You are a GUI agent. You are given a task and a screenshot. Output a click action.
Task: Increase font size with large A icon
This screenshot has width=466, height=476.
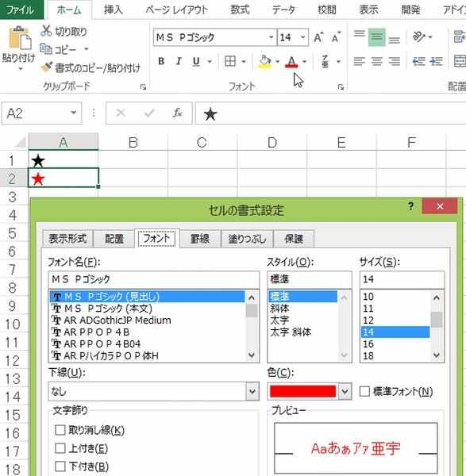coord(318,37)
